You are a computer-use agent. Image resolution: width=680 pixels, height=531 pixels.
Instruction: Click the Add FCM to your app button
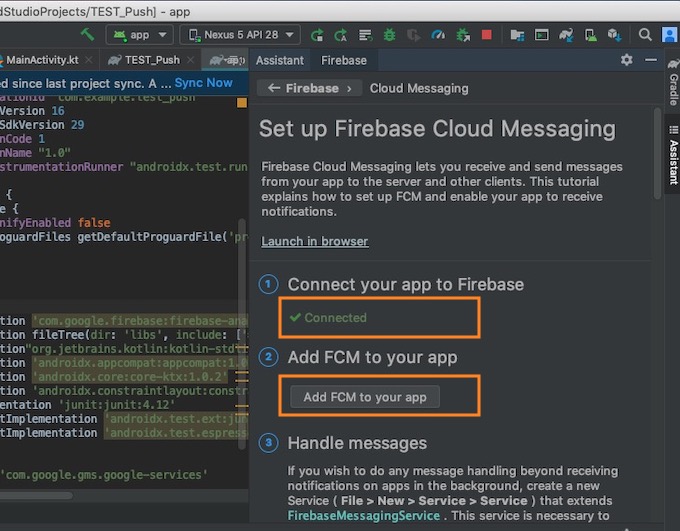pyautogui.click(x=365, y=397)
